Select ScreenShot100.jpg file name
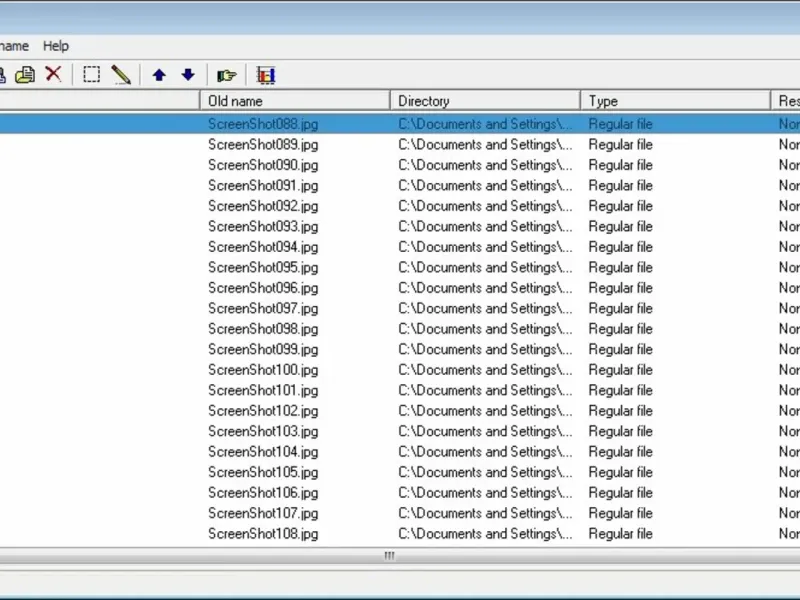 pos(263,369)
